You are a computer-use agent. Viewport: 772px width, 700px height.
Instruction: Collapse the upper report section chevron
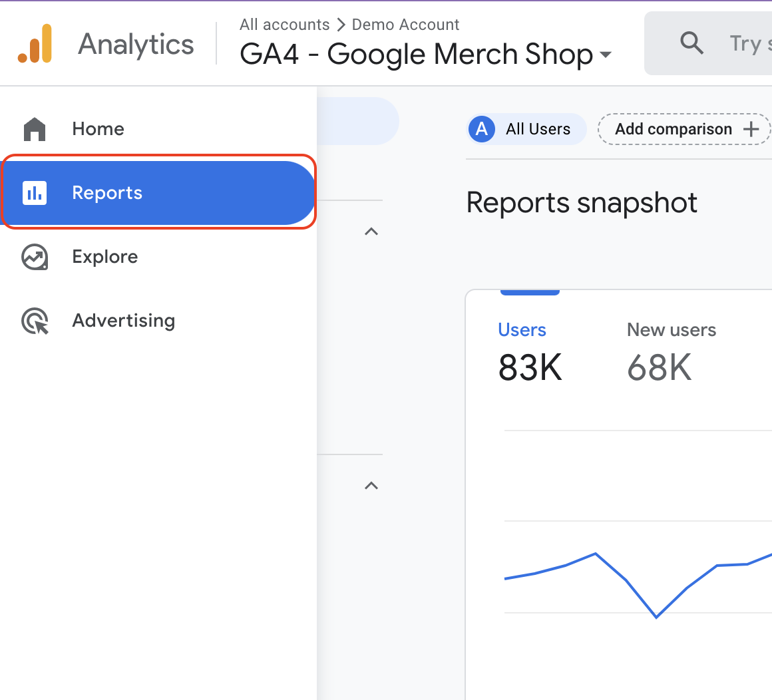[371, 232]
